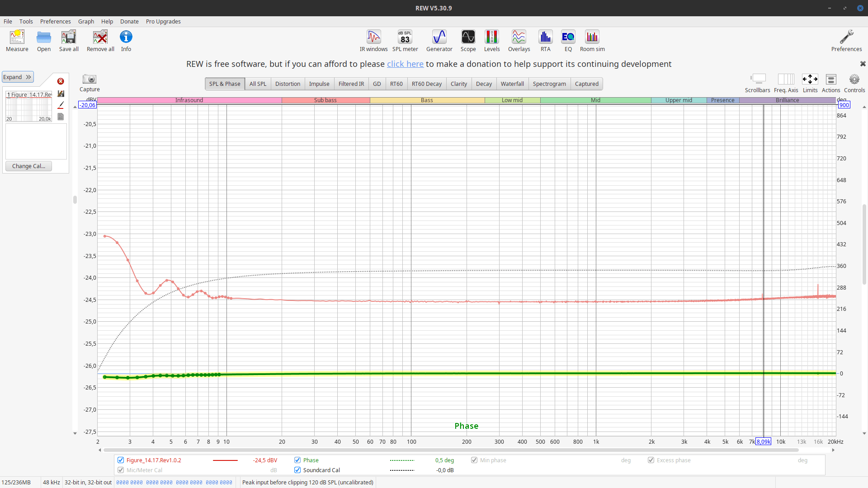Toggle Figure_14.17.Rev1.0.2 trace checkbox
This screenshot has width=868, height=488.
click(121, 460)
